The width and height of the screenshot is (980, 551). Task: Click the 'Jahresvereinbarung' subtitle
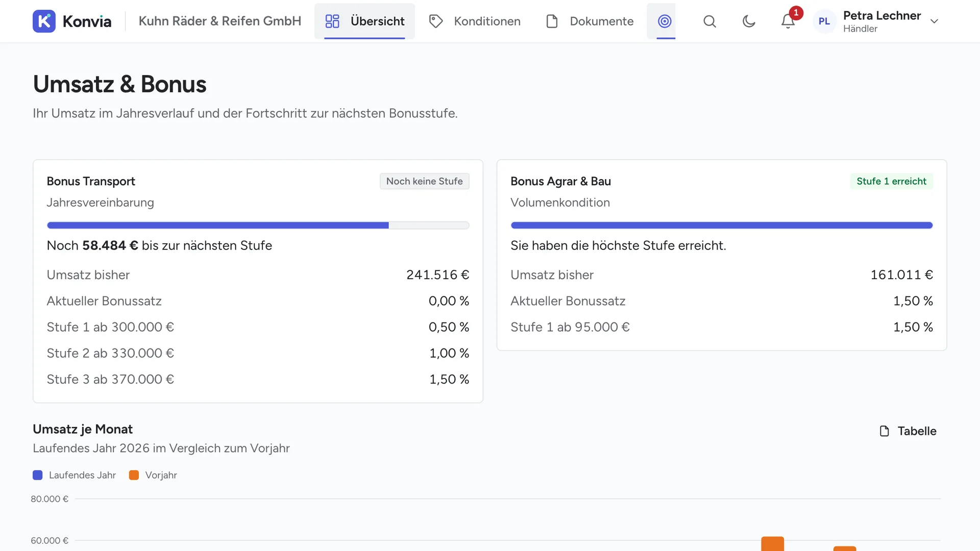[x=100, y=203]
